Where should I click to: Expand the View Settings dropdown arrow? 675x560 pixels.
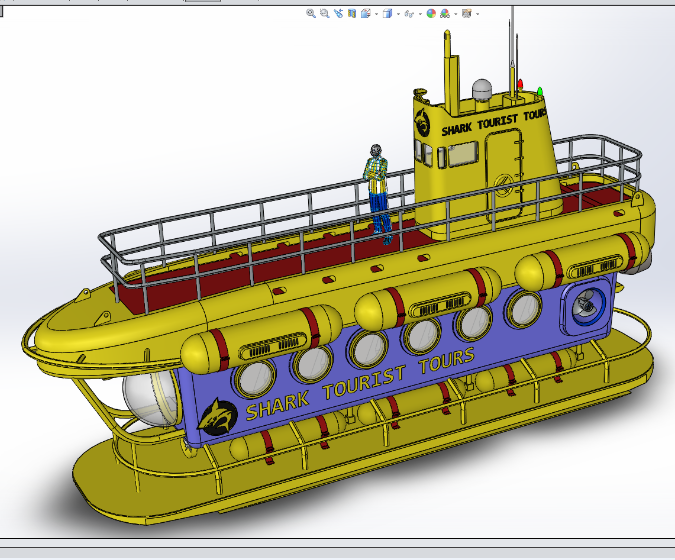478,14
